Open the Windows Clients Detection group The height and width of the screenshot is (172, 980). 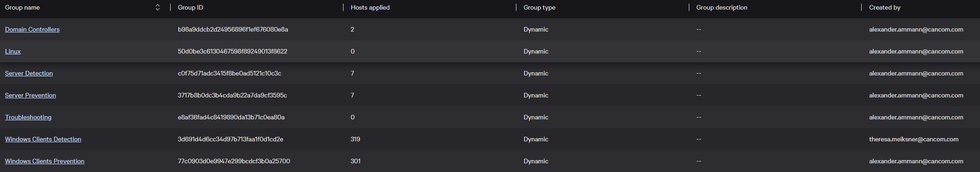(x=43, y=139)
